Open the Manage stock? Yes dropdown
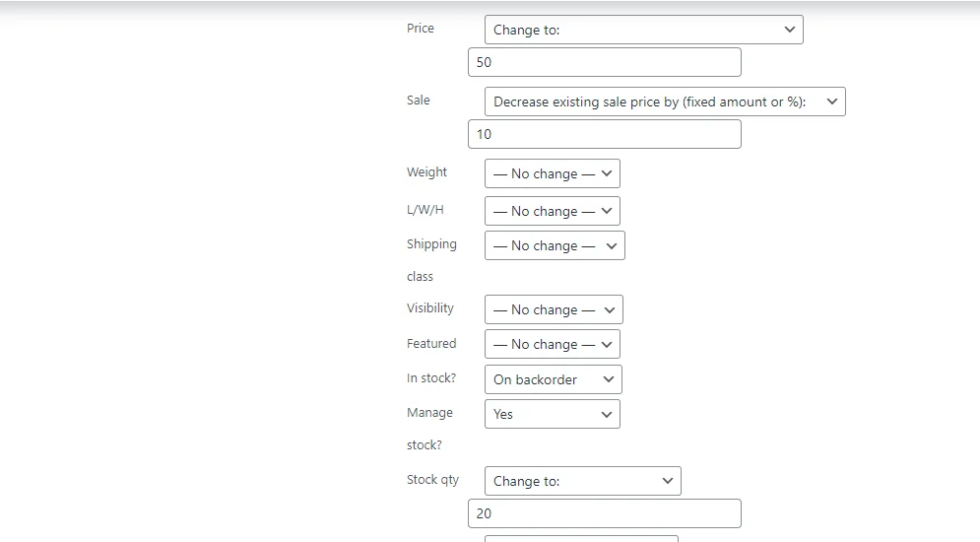The height and width of the screenshot is (542, 980). tap(552, 414)
